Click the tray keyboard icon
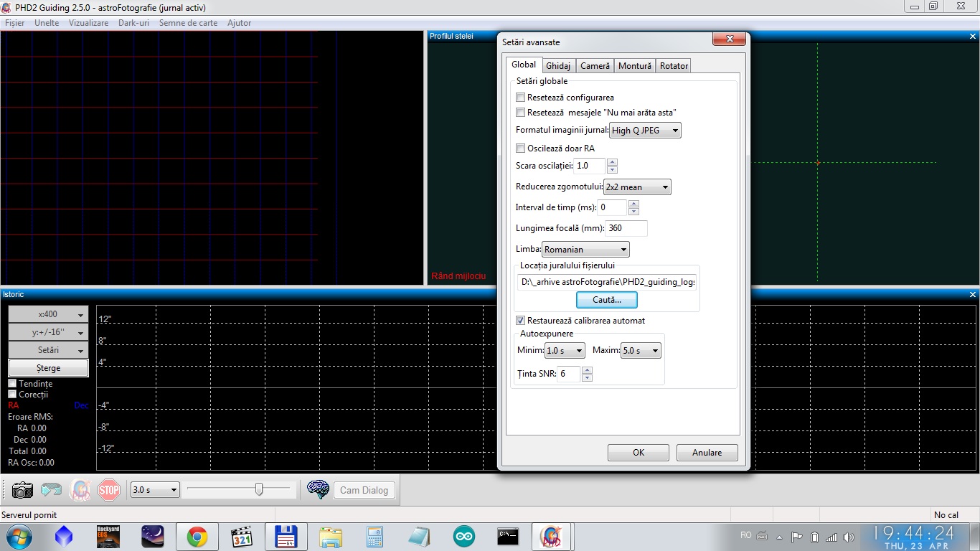The height and width of the screenshot is (551, 980). pos(762,536)
